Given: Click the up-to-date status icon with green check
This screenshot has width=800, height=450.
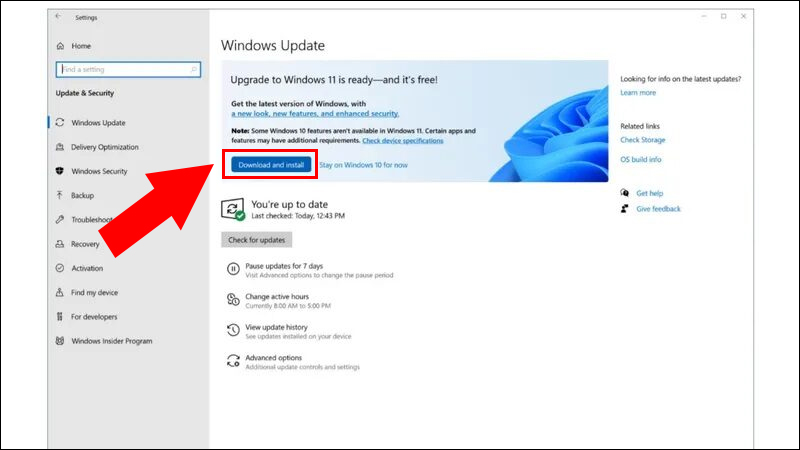Looking at the screenshot, I should (x=233, y=209).
